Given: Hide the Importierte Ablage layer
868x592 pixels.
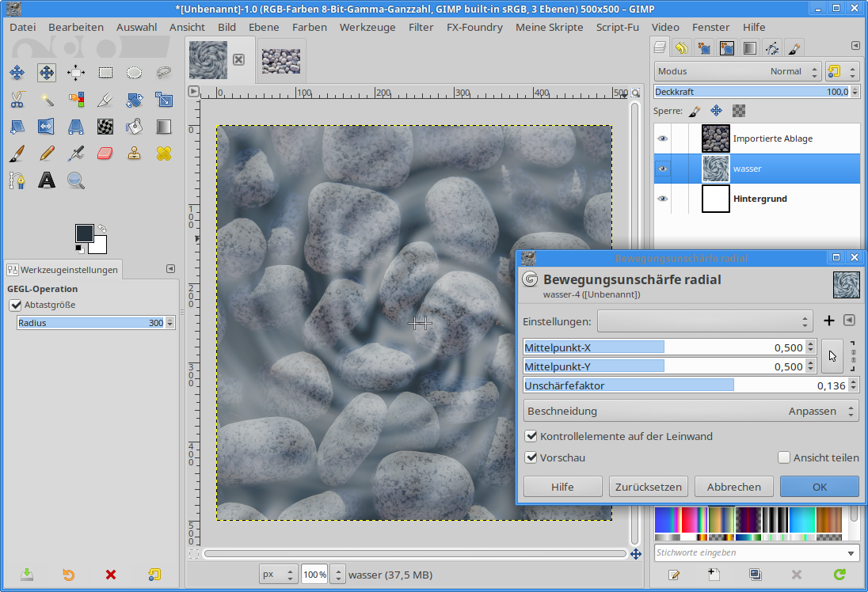Looking at the screenshot, I should click(662, 139).
